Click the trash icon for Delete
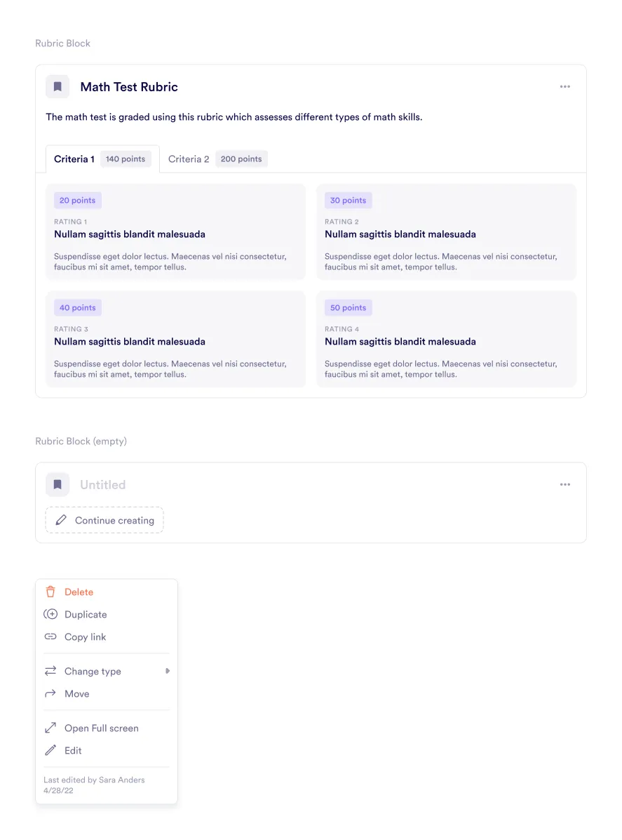Image resolution: width=622 pixels, height=840 pixels. tap(50, 592)
